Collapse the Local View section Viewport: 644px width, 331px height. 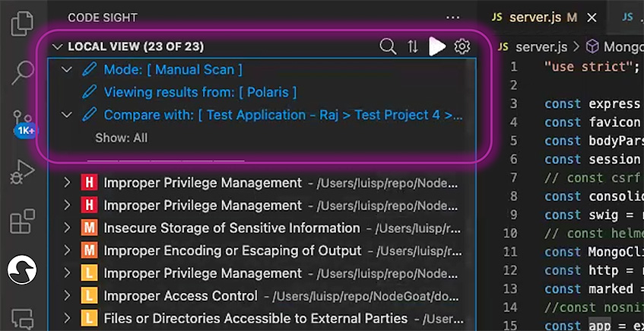coord(56,46)
